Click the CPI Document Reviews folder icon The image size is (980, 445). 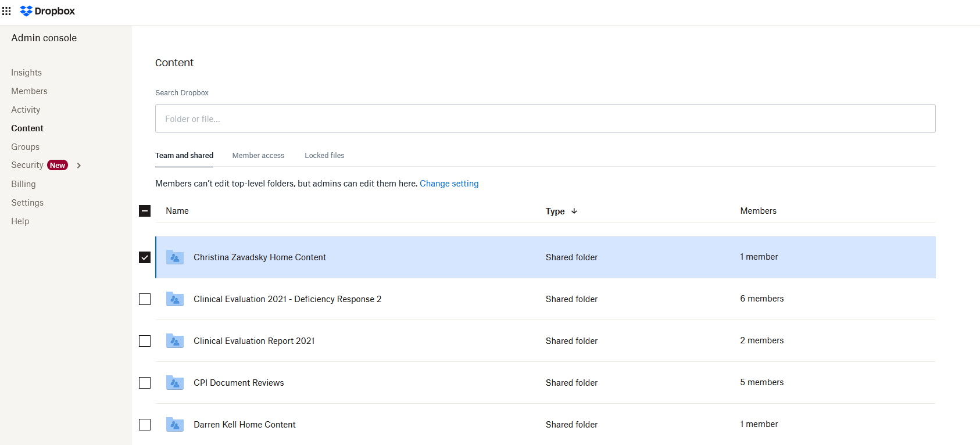[x=175, y=382]
